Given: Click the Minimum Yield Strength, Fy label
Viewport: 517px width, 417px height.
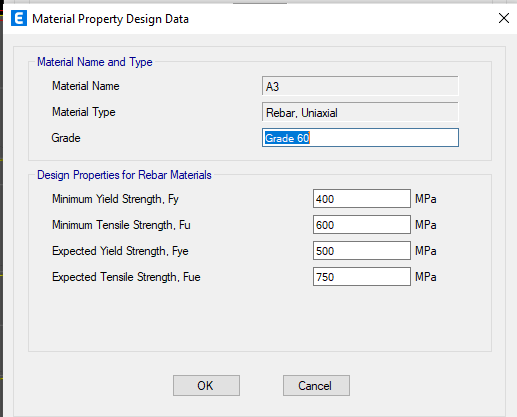Looking at the screenshot, I should point(115,199).
